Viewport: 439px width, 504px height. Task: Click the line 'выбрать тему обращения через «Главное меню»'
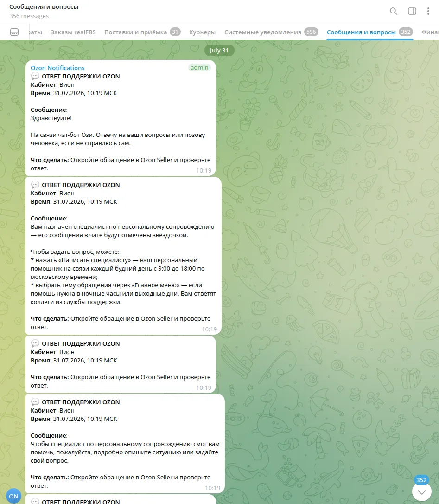108,285
